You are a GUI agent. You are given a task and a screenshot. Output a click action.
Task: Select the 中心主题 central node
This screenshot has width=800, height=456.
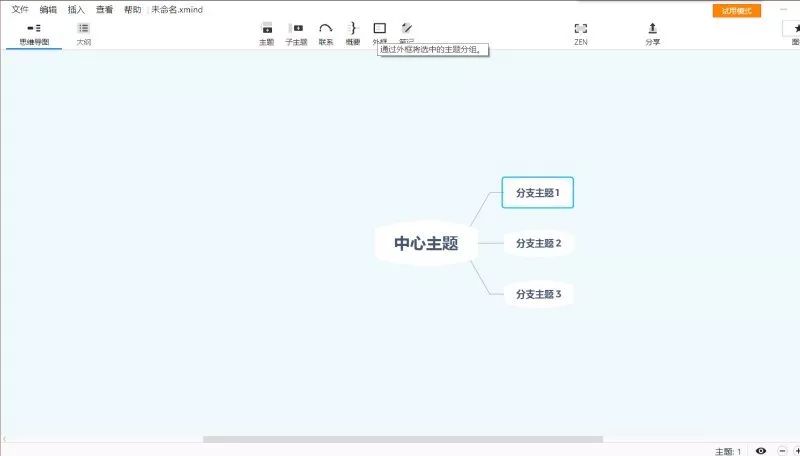coord(426,243)
